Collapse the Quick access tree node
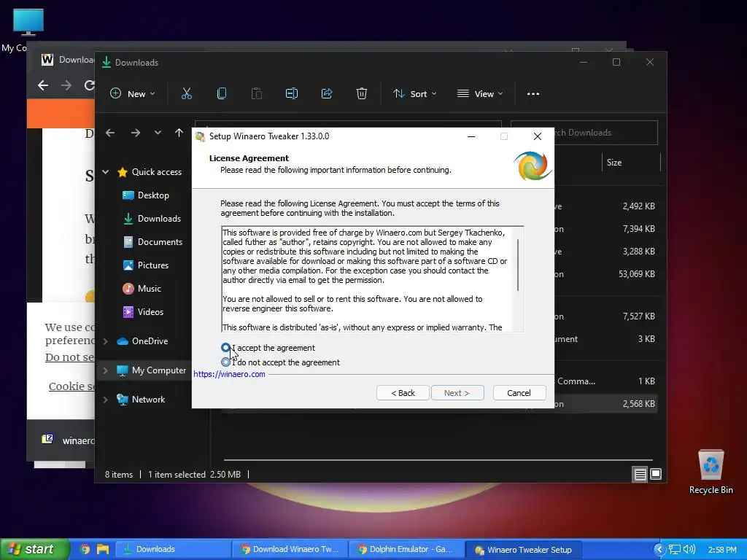Image resolution: width=747 pixels, height=560 pixels. [106, 172]
